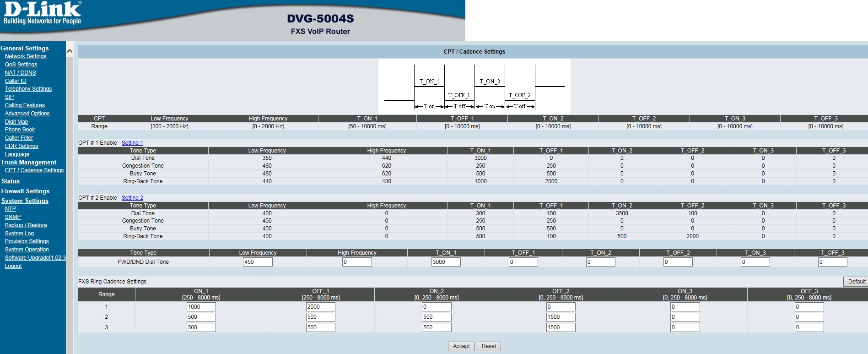Viewport: 868px width, 354px height.
Task: Edit ring cadence row 2 OFF_3 field
Action: pos(809,317)
